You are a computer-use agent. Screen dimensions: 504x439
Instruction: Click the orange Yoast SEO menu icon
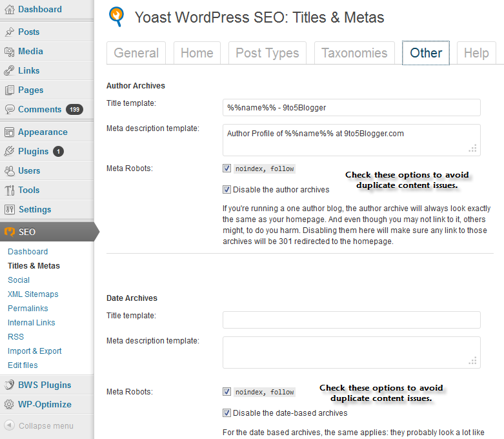[10, 232]
